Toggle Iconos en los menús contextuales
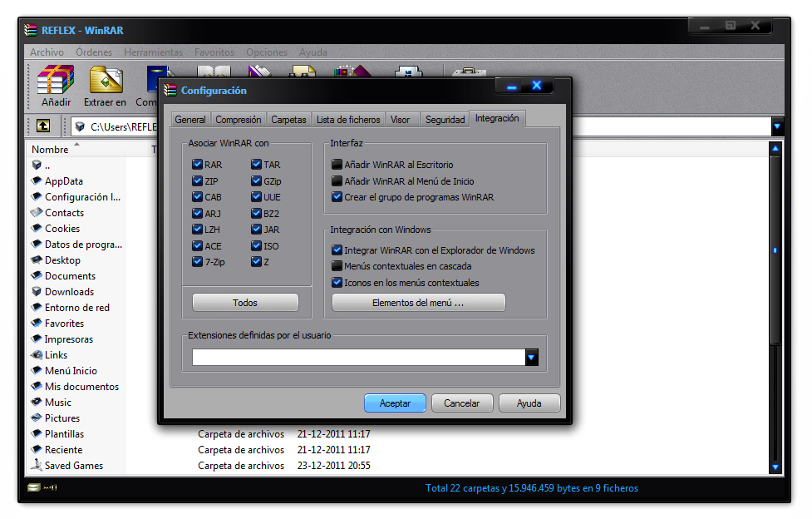812x519 pixels. pos(337,283)
